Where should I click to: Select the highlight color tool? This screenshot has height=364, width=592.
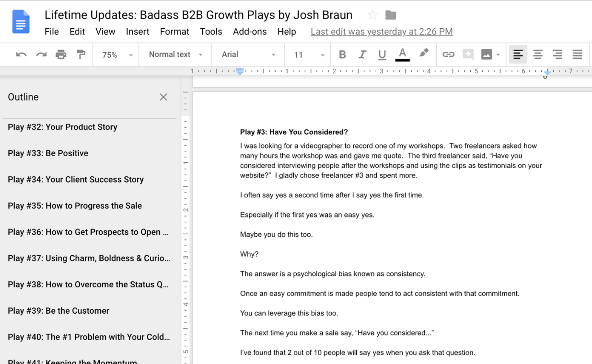pos(424,54)
